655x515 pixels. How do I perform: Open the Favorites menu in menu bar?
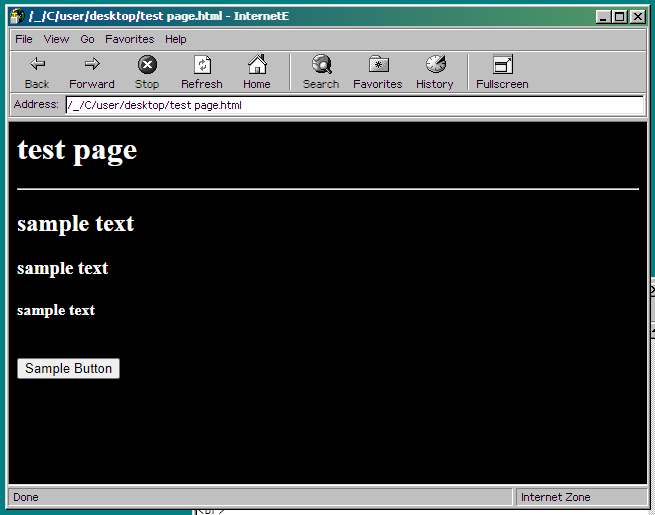pos(129,39)
